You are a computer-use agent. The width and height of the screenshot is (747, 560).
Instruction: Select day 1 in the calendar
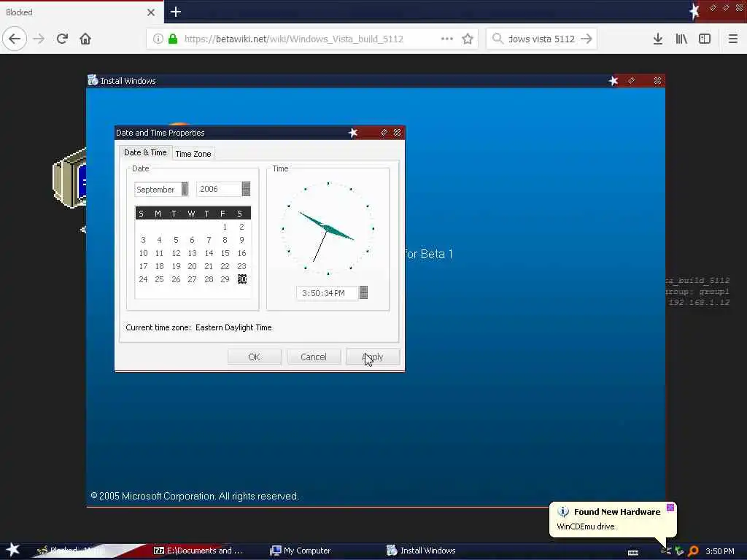[225, 227]
